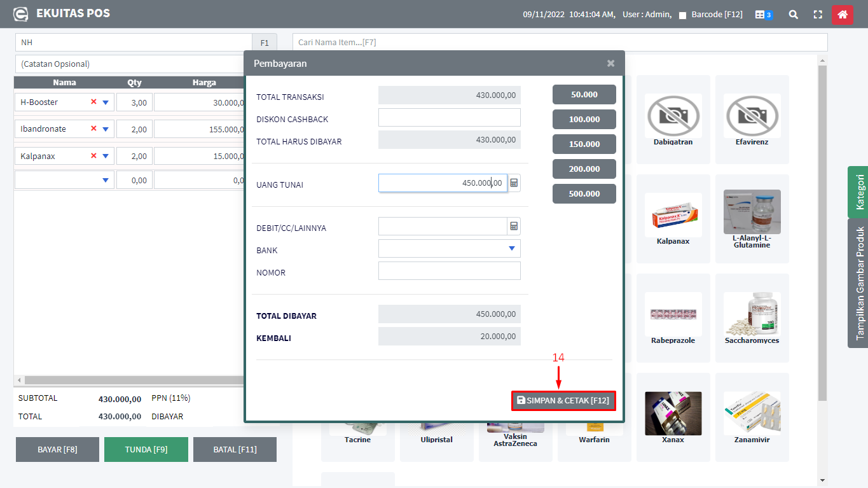The width and height of the screenshot is (868, 488).
Task: Click into the Diskon Cashback field
Action: point(449,118)
